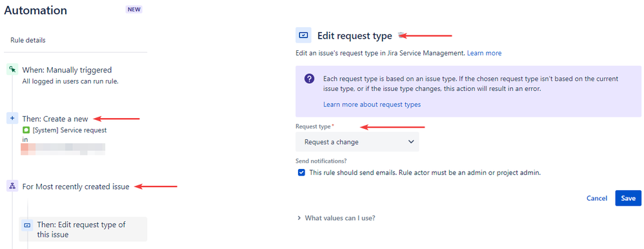Viewport: 644px width, 249px height.
Task: Click the Send notifications? label
Action: tap(321, 161)
